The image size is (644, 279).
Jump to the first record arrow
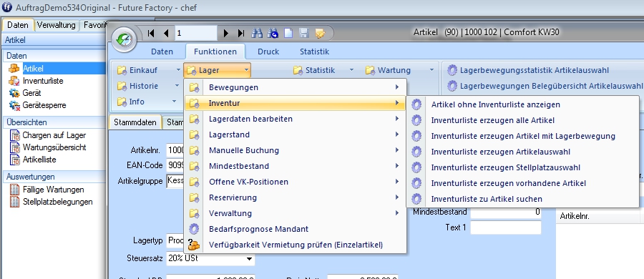point(151,34)
